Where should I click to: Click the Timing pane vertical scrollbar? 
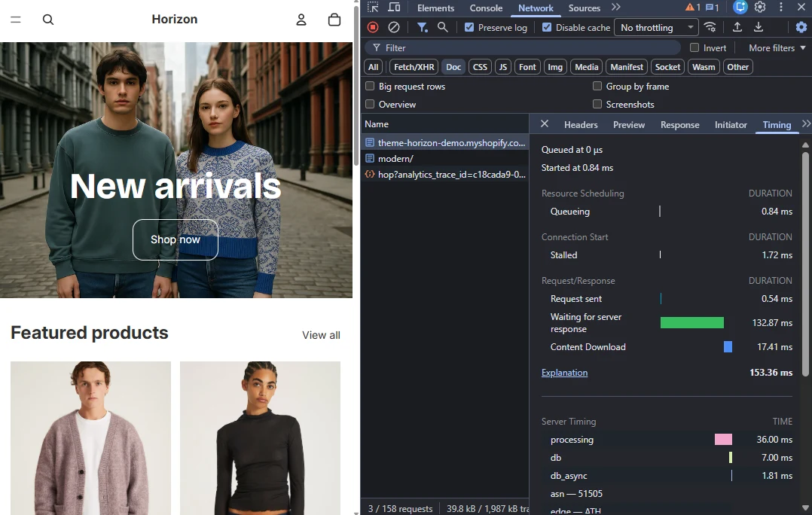pyautogui.click(x=805, y=264)
